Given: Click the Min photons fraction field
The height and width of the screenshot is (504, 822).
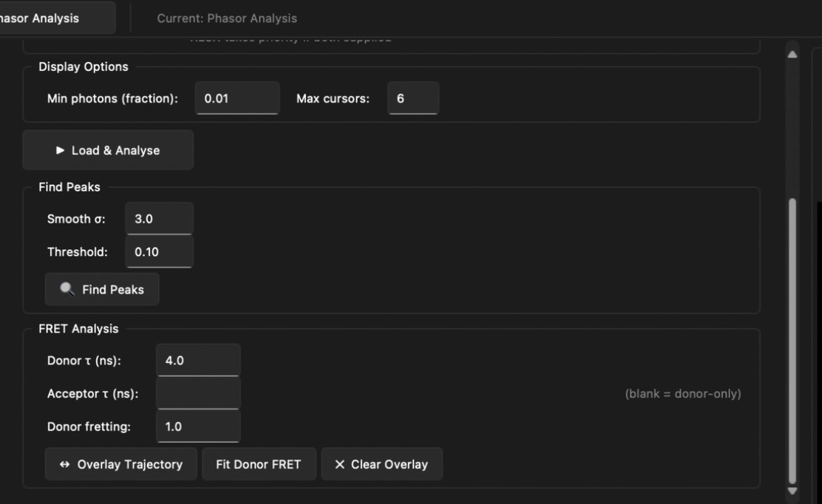Looking at the screenshot, I should coord(237,98).
